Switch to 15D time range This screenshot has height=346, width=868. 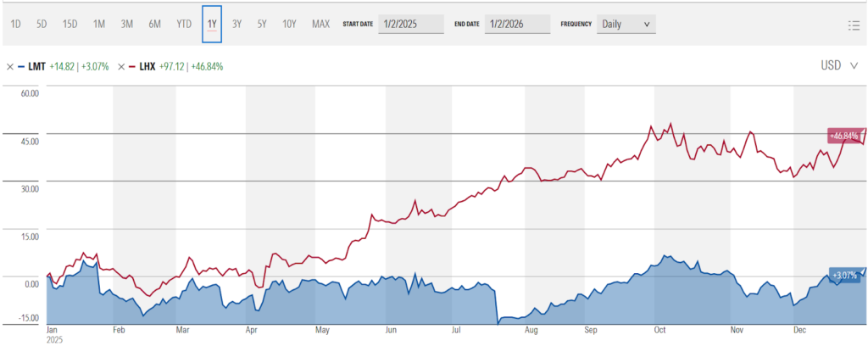click(70, 24)
